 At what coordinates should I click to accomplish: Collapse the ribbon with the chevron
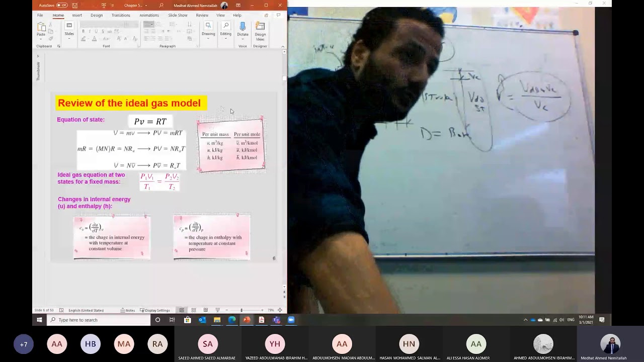[283, 46]
